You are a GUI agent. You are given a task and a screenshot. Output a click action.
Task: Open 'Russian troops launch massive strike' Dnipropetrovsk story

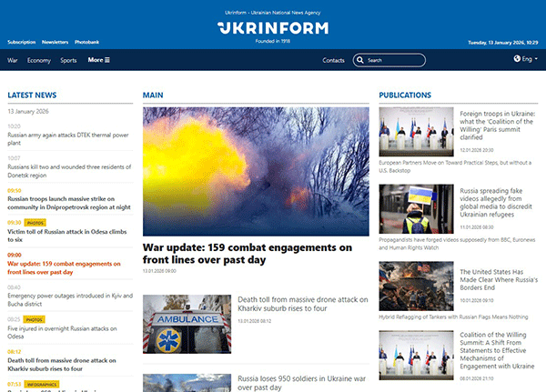[x=69, y=203]
